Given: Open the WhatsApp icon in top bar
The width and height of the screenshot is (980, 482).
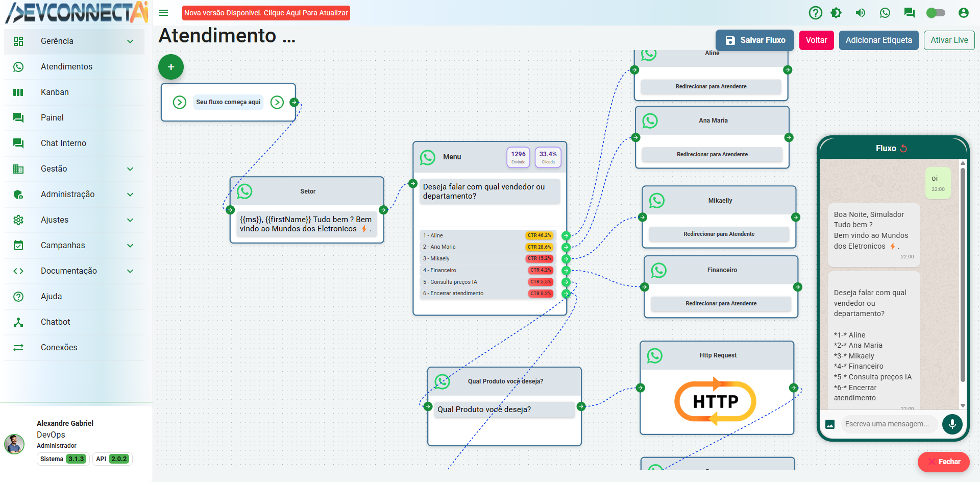Looking at the screenshot, I should (885, 13).
